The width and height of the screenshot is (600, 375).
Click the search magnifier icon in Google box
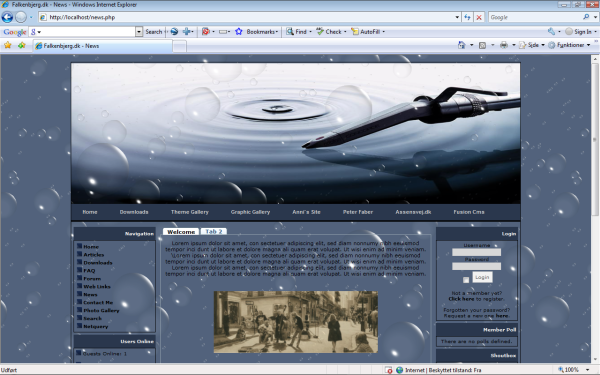(586, 17)
